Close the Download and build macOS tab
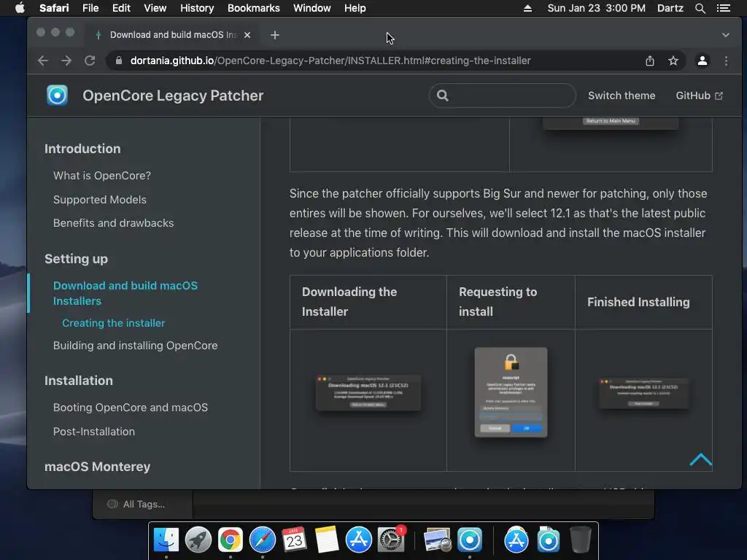This screenshot has width=747, height=560. pos(247,35)
